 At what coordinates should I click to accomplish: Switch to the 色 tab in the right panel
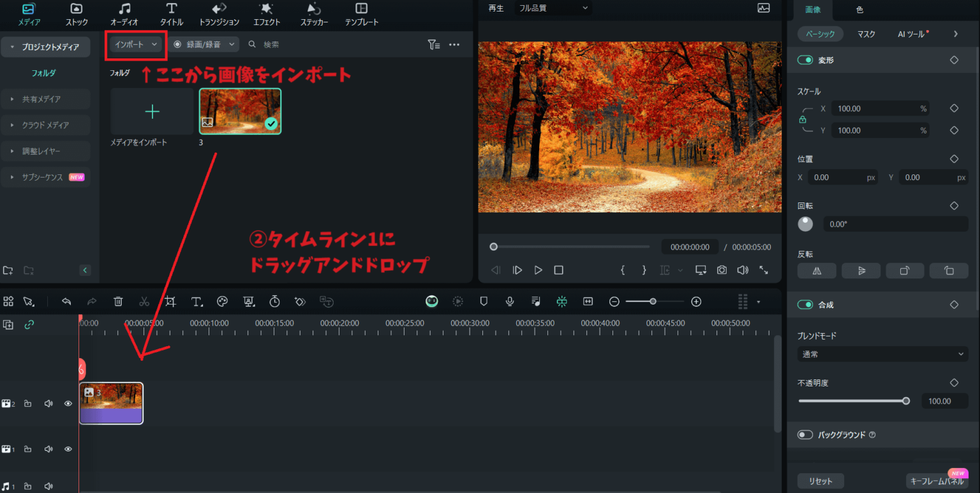pyautogui.click(x=859, y=10)
